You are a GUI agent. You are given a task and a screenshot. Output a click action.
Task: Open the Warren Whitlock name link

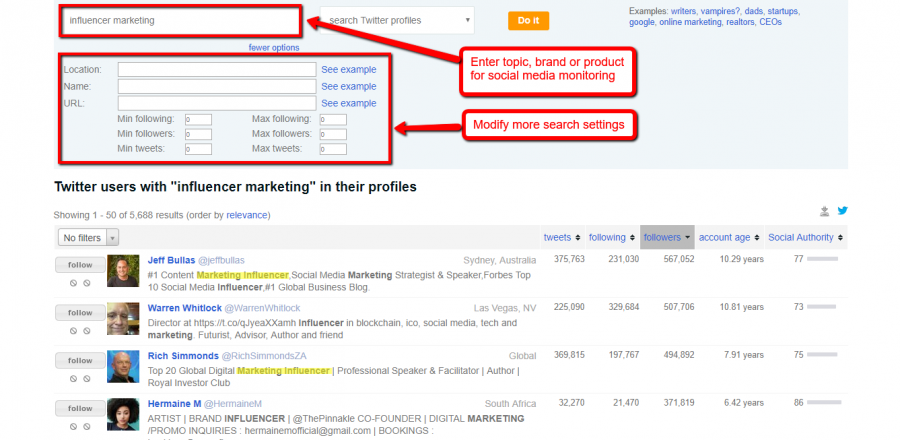pos(185,308)
